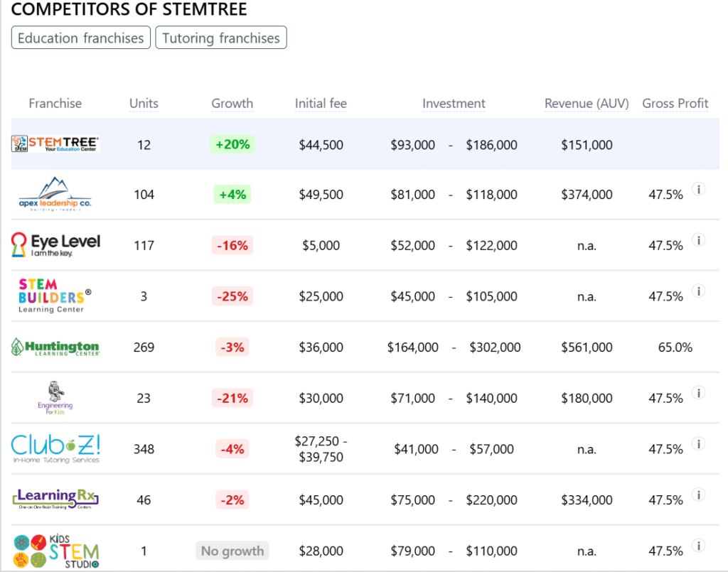Open the Tutoring franchises tag

tap(221, 38)
